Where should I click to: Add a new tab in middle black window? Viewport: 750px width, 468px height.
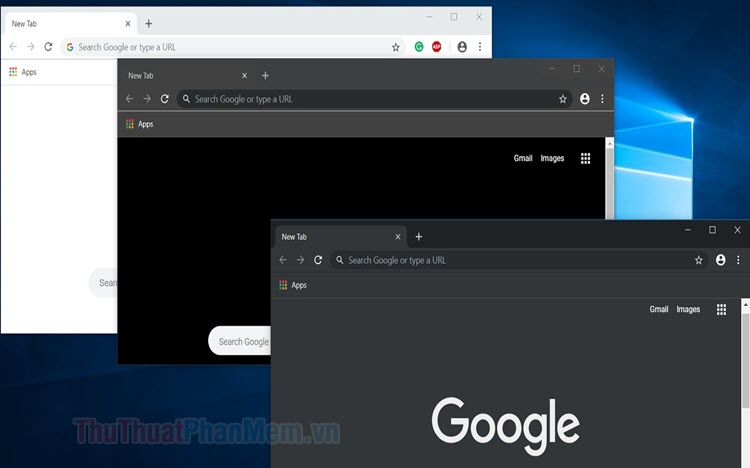[x=265, y=76]
